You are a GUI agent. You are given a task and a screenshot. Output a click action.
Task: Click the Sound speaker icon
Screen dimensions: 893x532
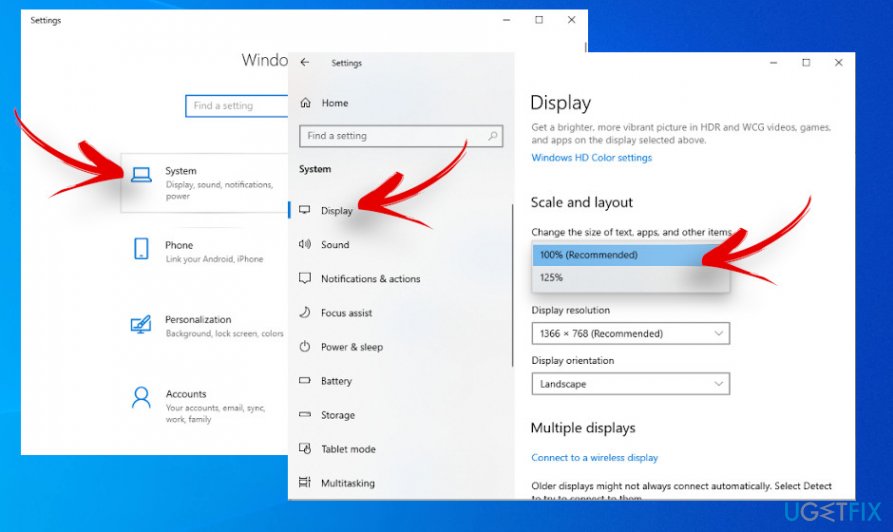tap(305, 244)
